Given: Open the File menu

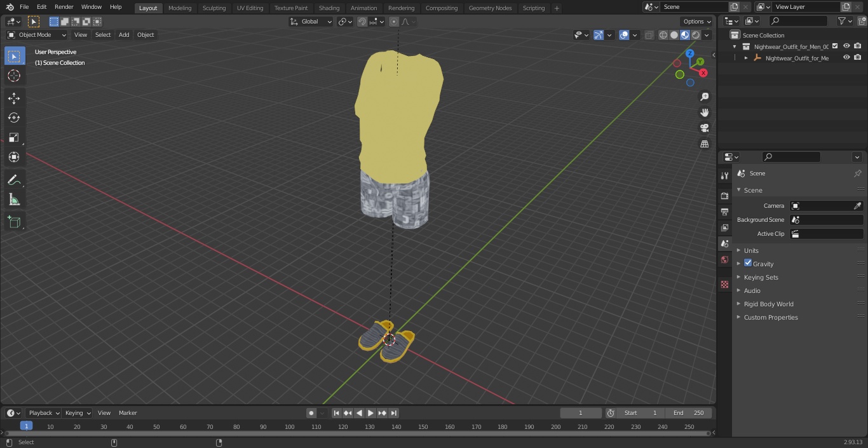Looking at the screenshot, I should point(24,7).
